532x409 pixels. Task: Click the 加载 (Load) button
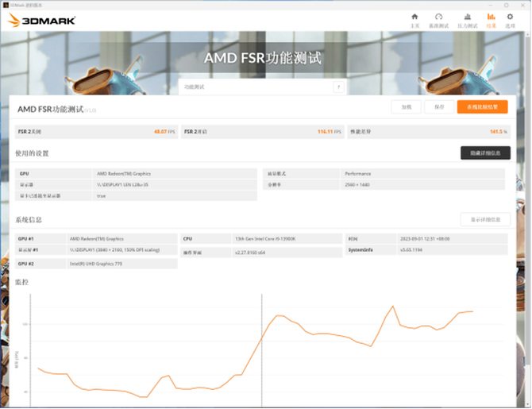point(406,107)
